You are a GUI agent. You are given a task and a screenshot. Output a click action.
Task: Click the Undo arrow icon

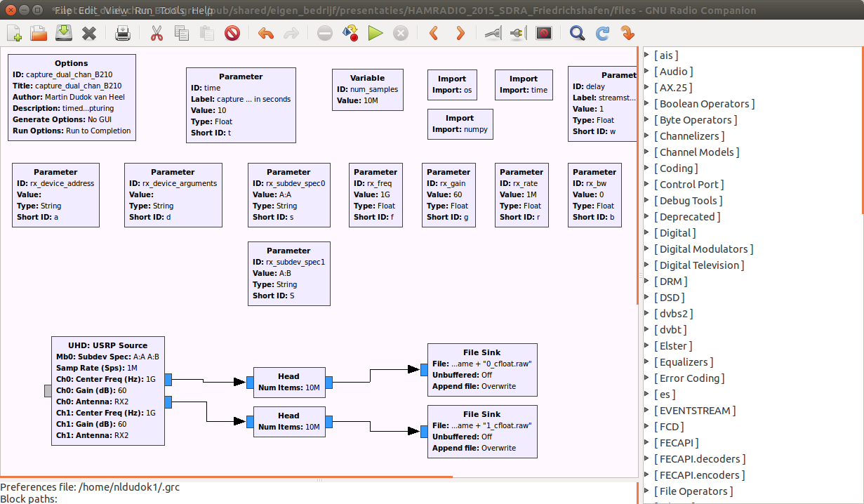point(265,33)
